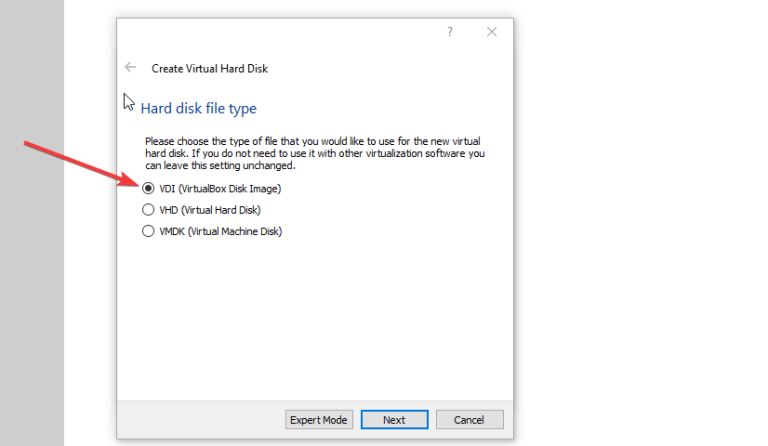Pick the VMDK radio button

pyautogui.click(x=148, y=231)
